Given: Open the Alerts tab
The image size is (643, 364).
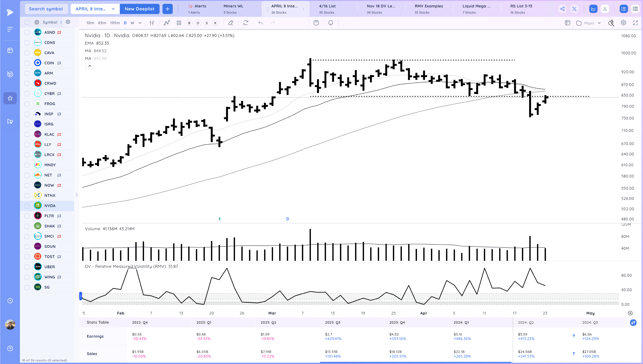Looking at the screenshot, I should tap(198, 9).
